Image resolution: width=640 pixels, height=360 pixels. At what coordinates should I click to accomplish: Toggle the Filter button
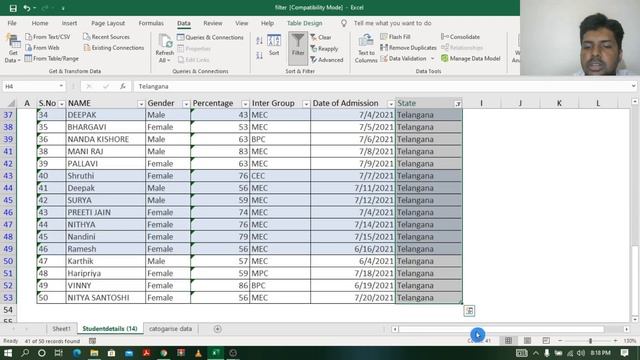[x=298, y=48]
